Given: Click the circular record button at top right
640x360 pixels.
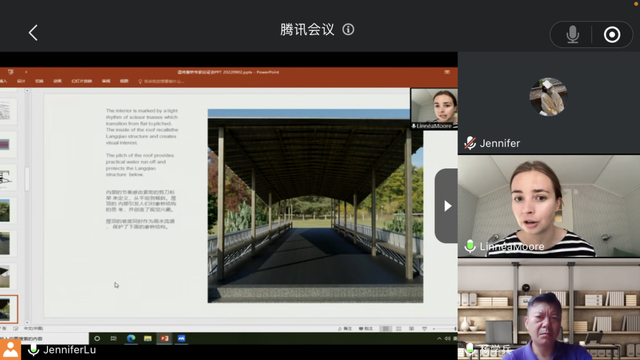Looking at the screenshot, I should click(612, 35).
